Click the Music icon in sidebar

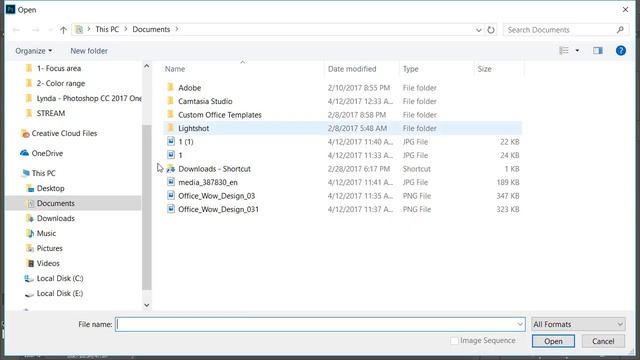point(30,233)
